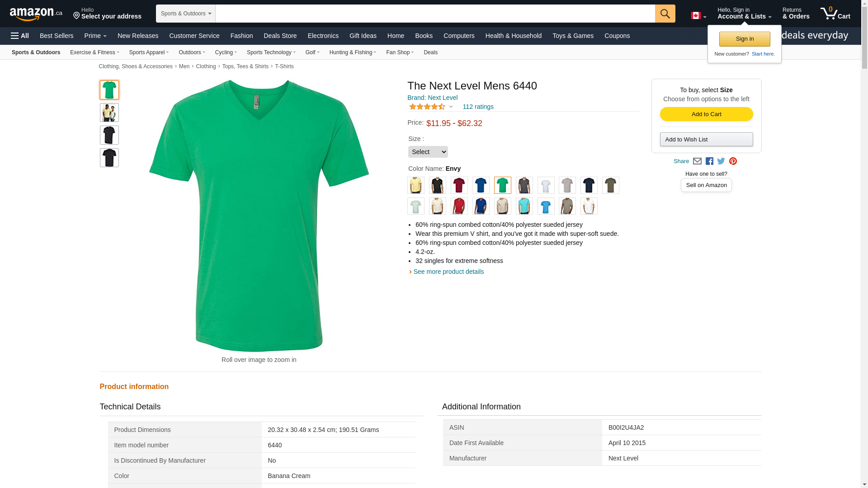
Task: Share product on Facebook
Action: [x=709, y=161]
